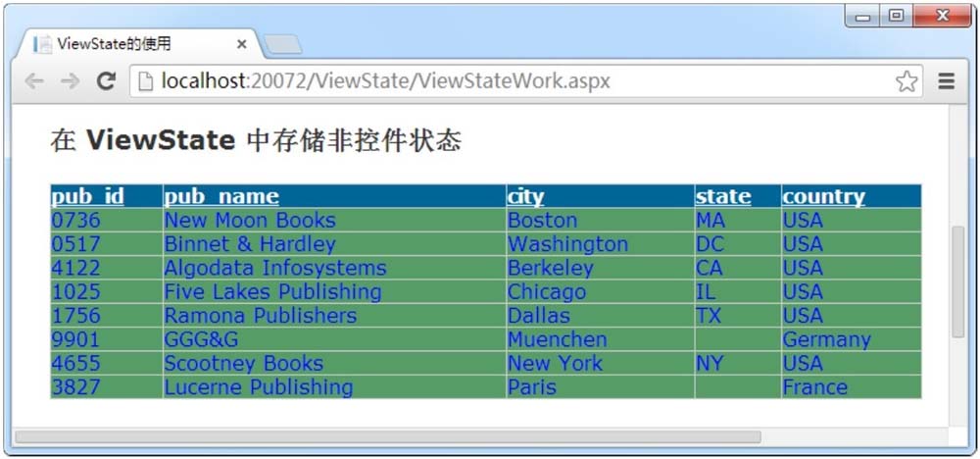
Task: Click the Five Lakes Publishing cell
Action: point(334,291)
